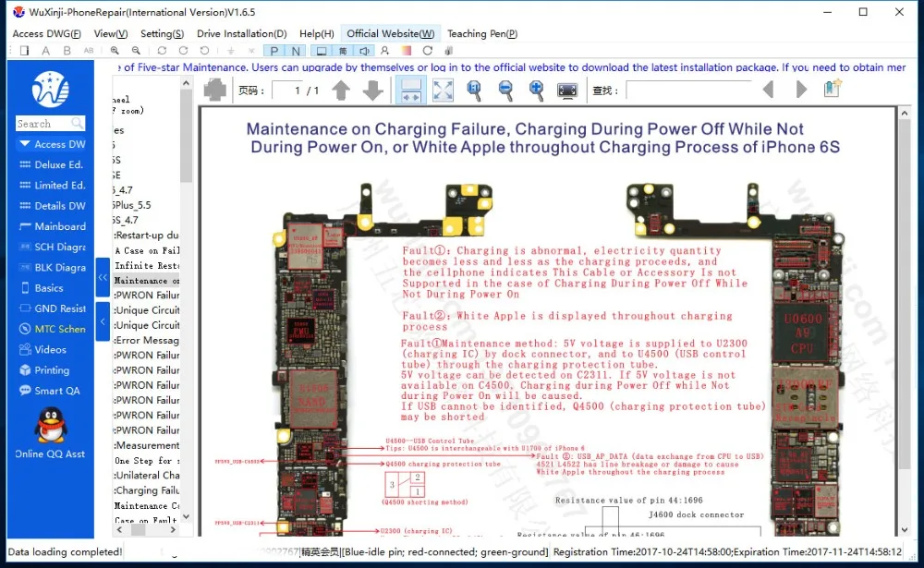Select ':Unilateral Cha' entry in the list

coord(146,475)
